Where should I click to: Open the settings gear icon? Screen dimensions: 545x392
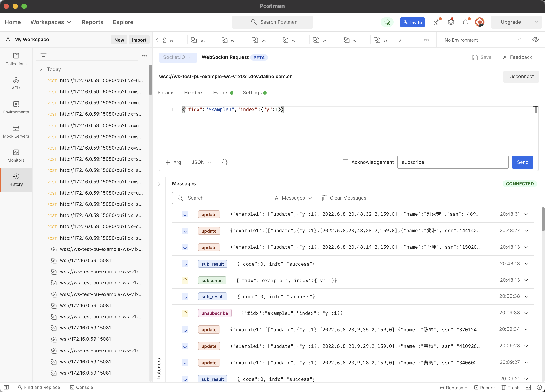coord(451,22)
